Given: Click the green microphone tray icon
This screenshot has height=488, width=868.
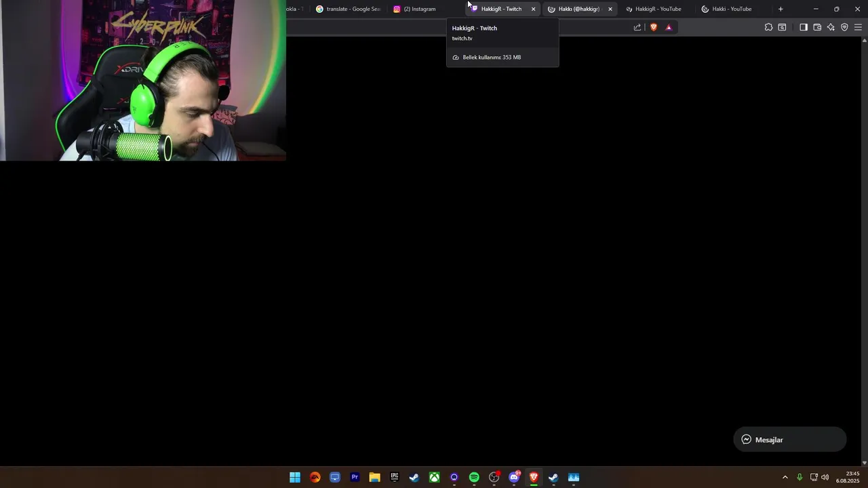Looking at the screenshot, I should click(x=800, y=477).
